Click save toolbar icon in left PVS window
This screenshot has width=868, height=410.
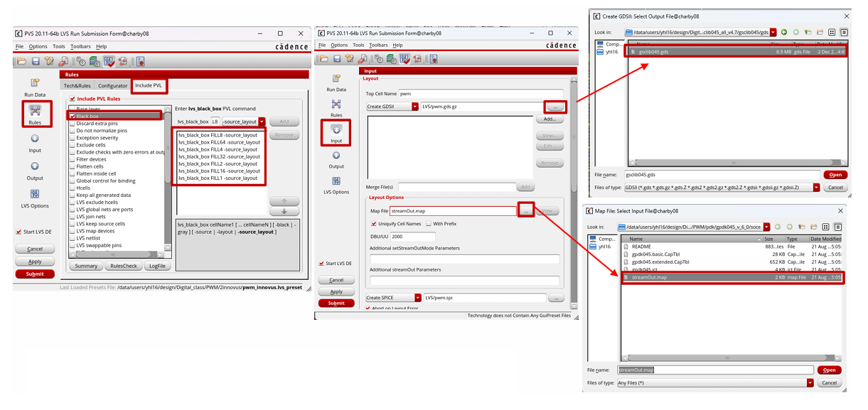point(35,61)
